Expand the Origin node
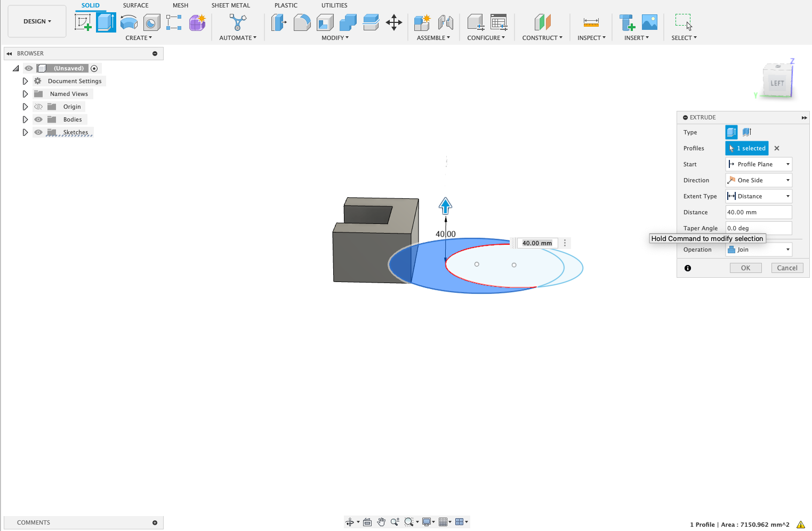This screenshot has width=812, height=531. click(x=25, y=107)
